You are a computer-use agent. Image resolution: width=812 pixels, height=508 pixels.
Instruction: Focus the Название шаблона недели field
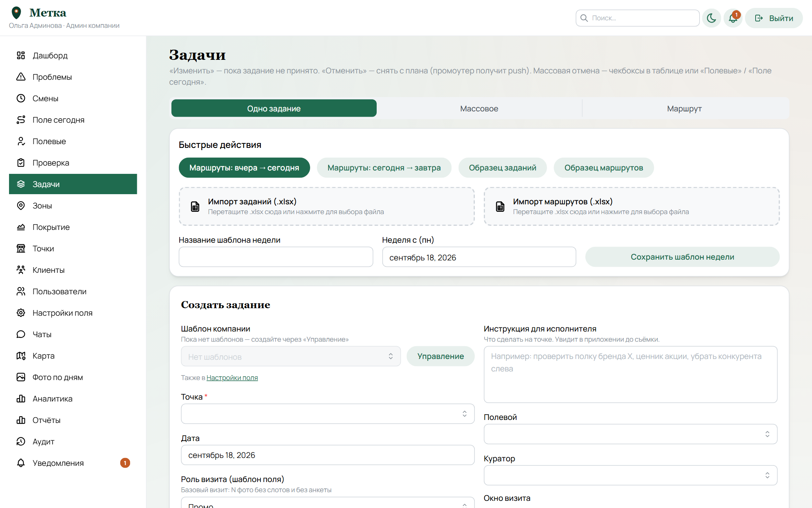tap(276, 257)
